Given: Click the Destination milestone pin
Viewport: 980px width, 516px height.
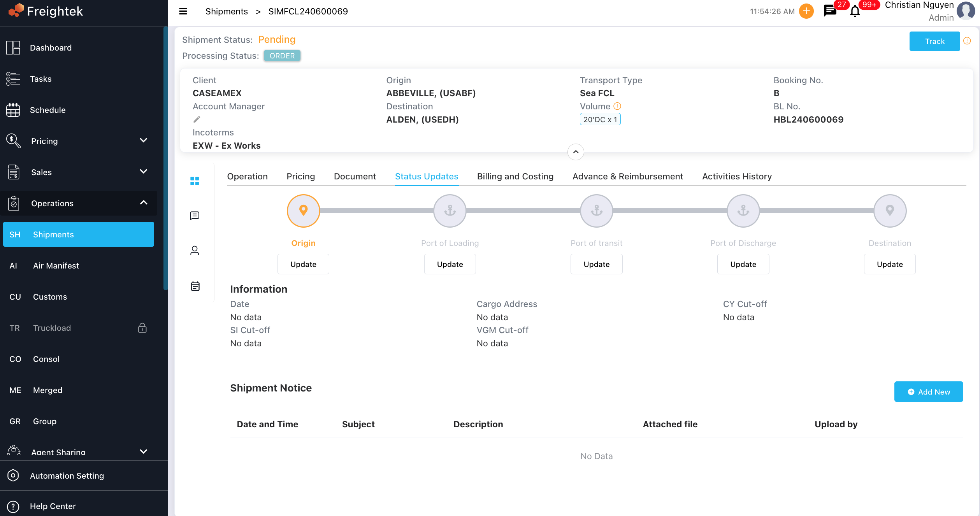Looking at the screenshot, I should (x=890, y=211).
